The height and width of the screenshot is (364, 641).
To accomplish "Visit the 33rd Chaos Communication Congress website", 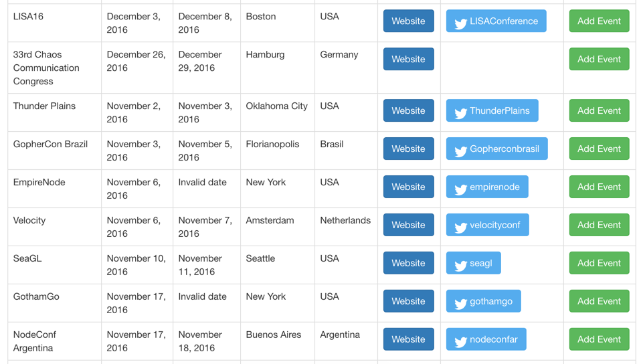I will point(408,59).
